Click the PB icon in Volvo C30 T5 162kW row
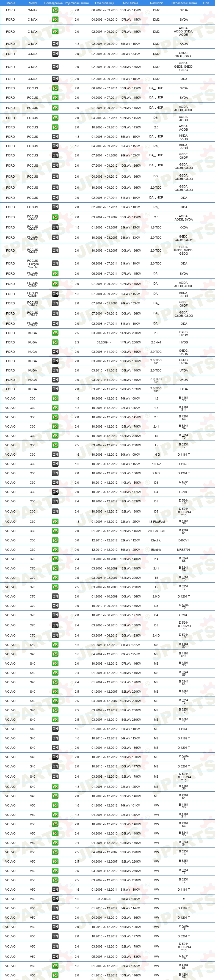This screenshot has width=215, height=980. (55, 436)
